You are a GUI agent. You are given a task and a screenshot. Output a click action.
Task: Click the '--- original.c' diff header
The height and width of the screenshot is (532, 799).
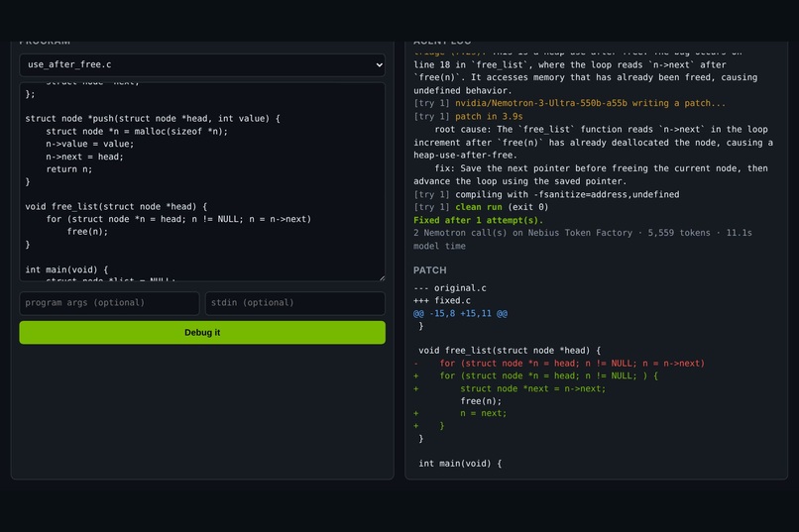pos(450,288)
